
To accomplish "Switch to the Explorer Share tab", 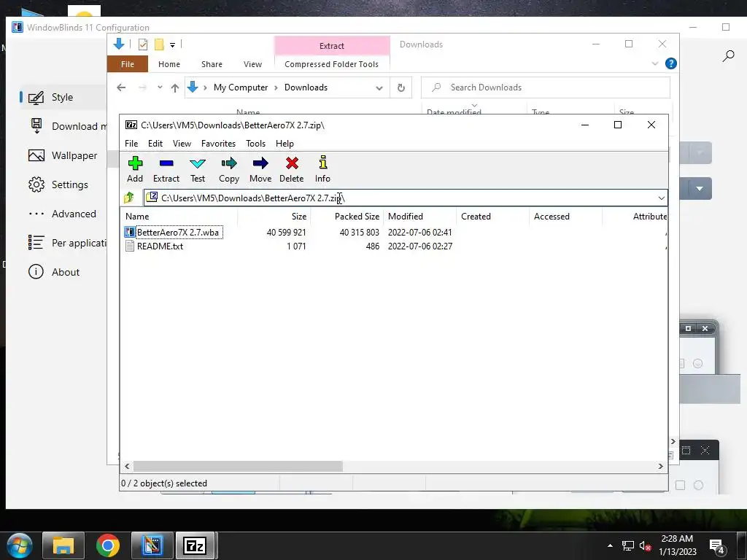I will pyautogui.click(x=212, y=64).
